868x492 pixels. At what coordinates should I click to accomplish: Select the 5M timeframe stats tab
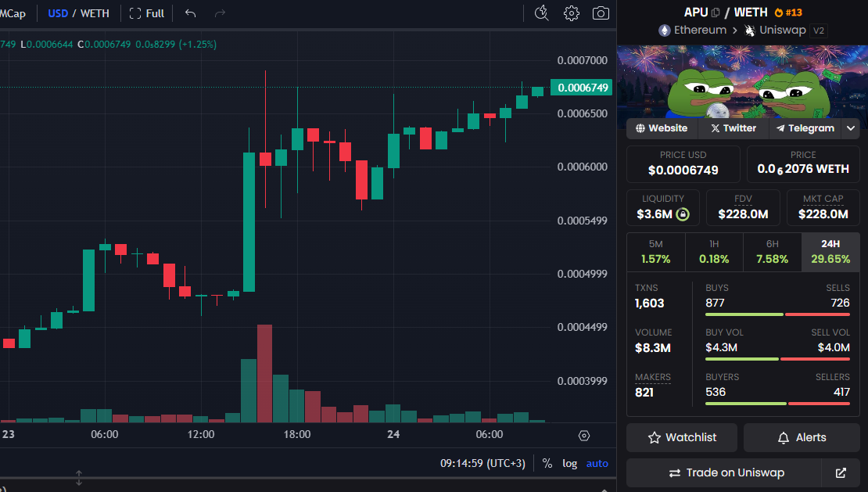click(x=656, y=252)
